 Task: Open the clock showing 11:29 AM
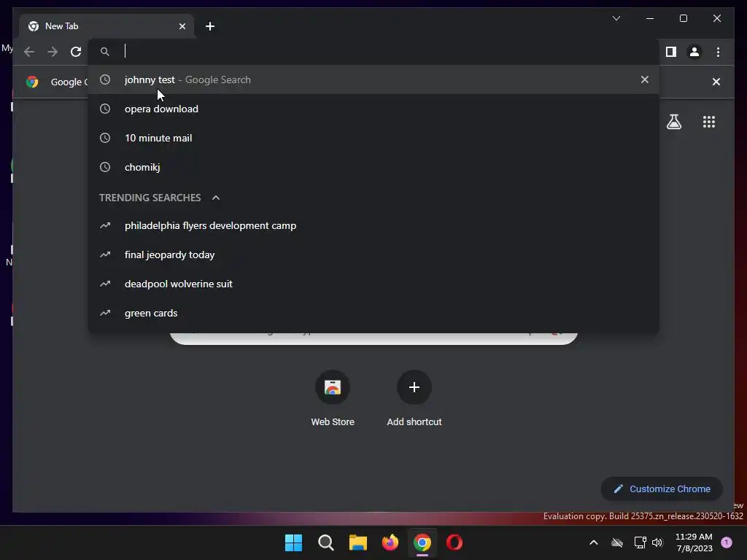(x=694, y=542)
